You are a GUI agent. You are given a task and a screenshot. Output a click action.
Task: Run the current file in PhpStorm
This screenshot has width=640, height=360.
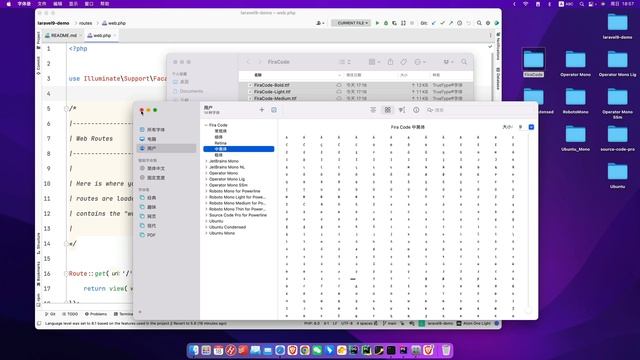coord(377,23)
